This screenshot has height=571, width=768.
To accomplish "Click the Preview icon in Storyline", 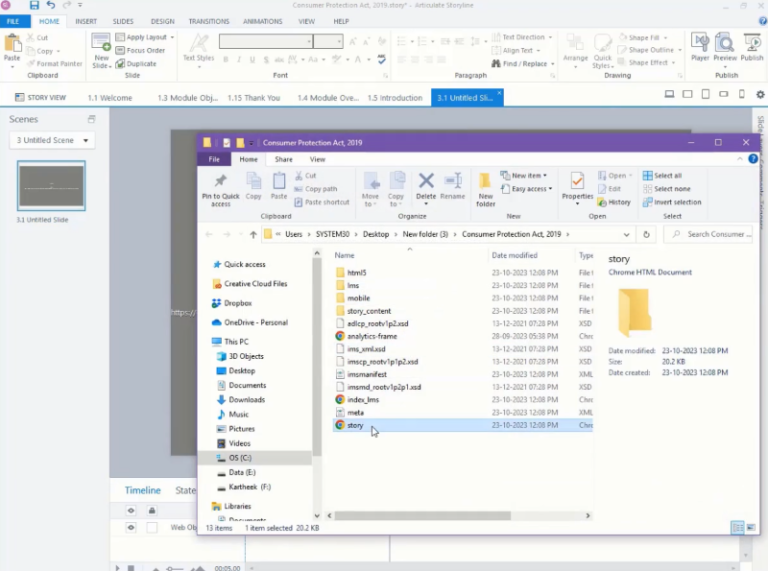I will click(x=725, y=46).
